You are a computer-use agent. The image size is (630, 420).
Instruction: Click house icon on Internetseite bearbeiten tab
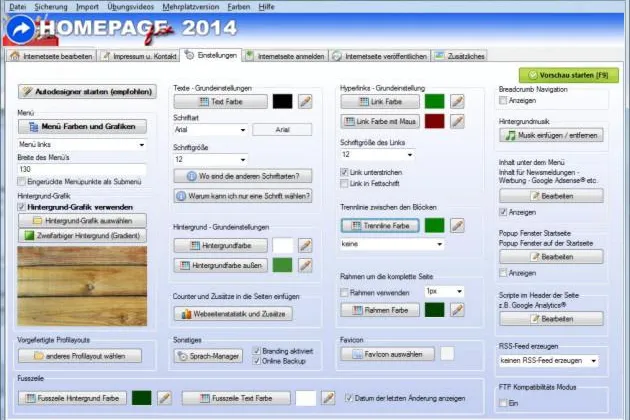coord(15,56)
